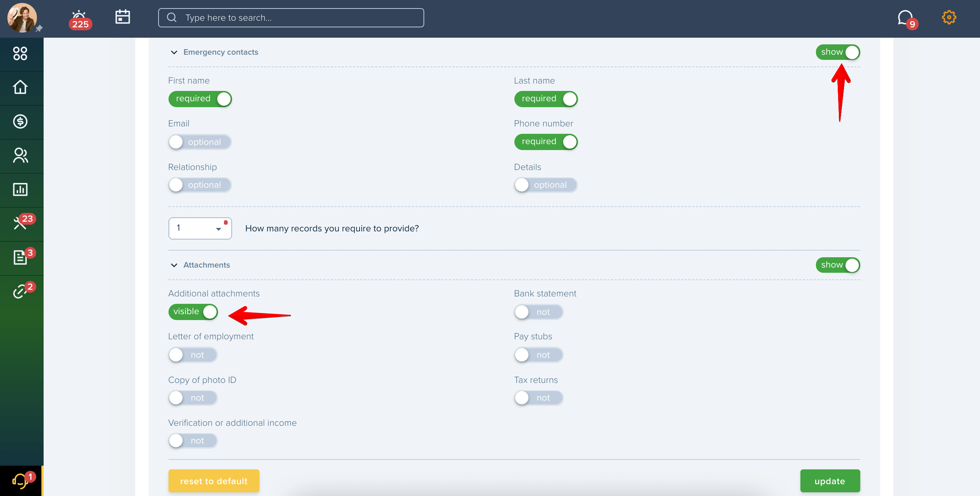This screenshot has height=496, width=980.
Task: Click the 'Last name' field label
Action: tap(534, 81)
